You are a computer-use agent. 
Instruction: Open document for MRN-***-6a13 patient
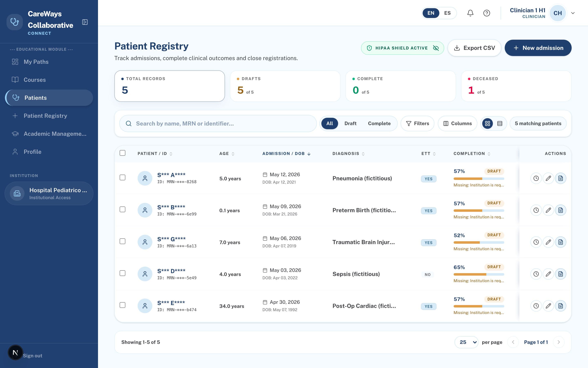[x=561, y=242]
